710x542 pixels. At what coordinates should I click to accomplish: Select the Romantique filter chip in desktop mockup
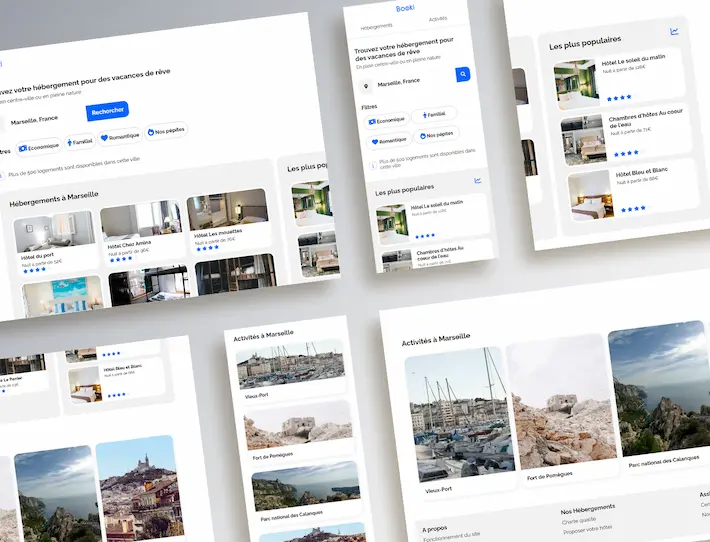pos(120,136)
